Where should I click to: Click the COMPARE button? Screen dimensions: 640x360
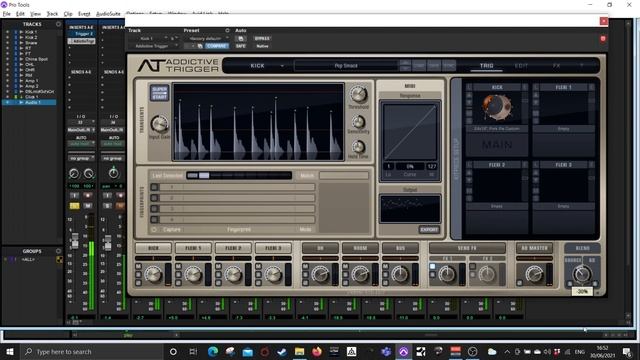217,46
